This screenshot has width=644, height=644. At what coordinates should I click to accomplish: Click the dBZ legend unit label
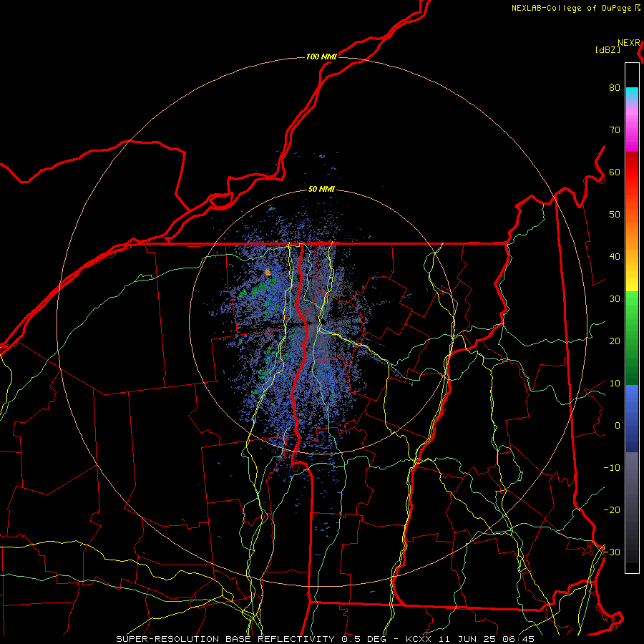click(608, 50)
